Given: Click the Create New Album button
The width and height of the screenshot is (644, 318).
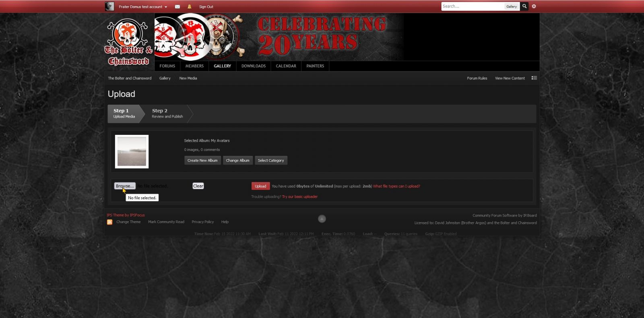Looking at the screenshot, I should [x=202, y=160].
